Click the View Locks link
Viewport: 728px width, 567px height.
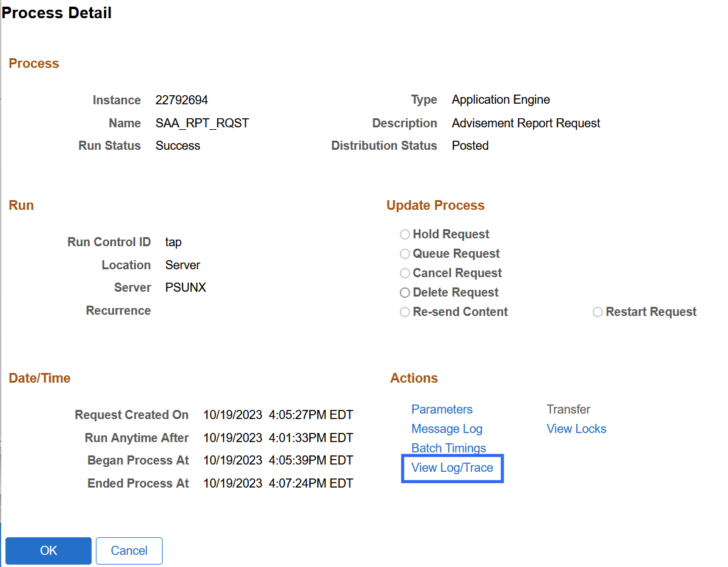[576, 429]
